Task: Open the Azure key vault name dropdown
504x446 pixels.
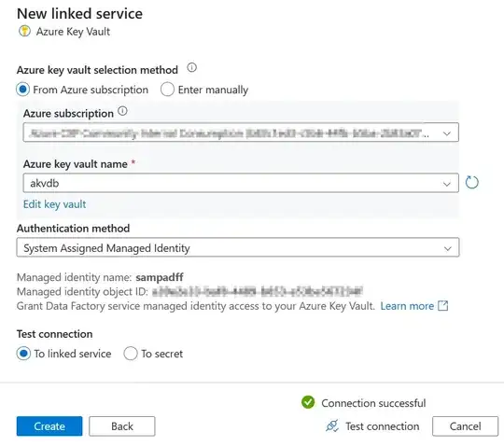Action: 241,183
